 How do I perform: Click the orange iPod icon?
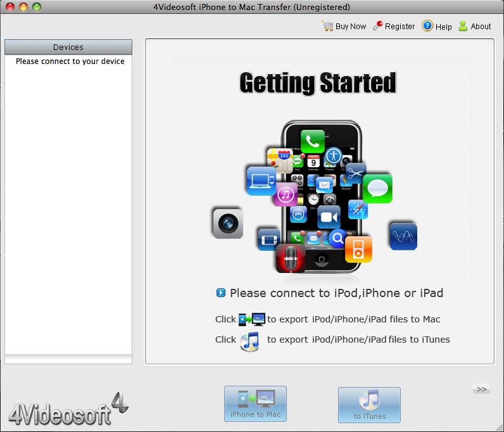[358, 250]
